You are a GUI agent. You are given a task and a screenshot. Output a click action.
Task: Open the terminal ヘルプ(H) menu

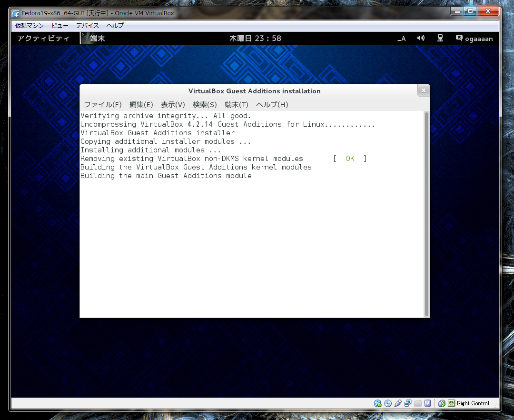[272, 105]
